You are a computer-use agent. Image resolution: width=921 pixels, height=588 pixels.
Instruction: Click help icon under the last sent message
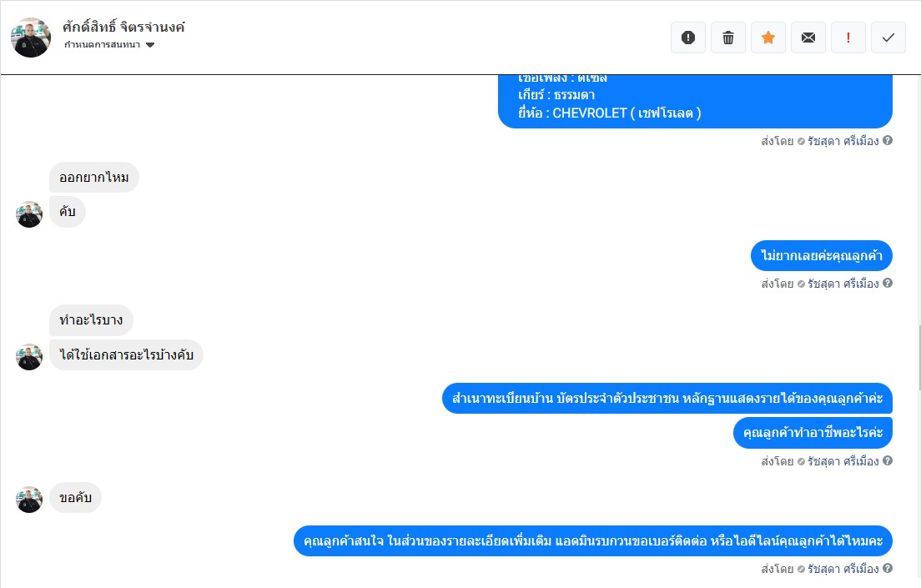click(888, 568)
